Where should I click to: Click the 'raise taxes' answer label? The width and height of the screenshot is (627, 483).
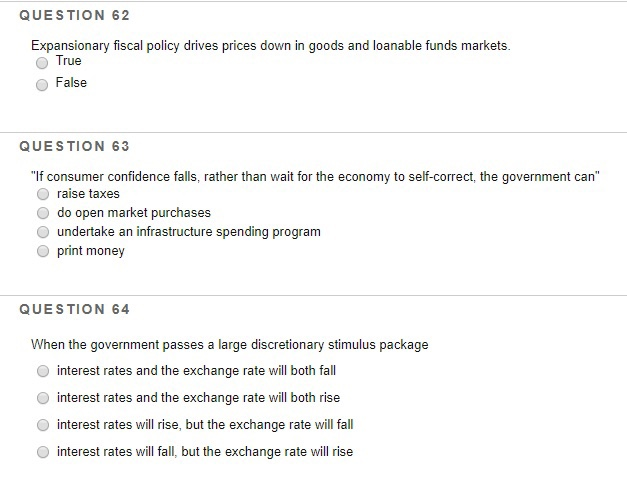point(88,194)
